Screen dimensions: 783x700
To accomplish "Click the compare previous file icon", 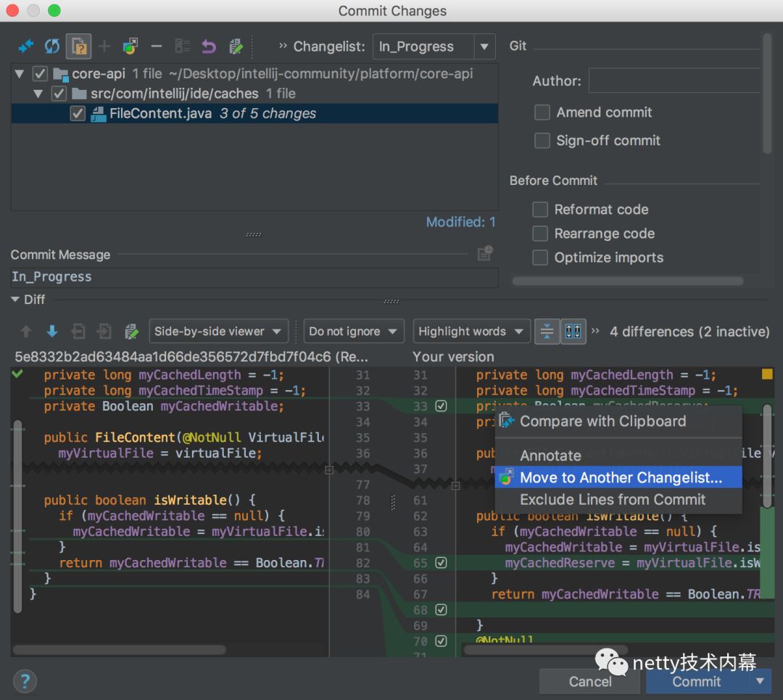I will [x=78, y=332].
